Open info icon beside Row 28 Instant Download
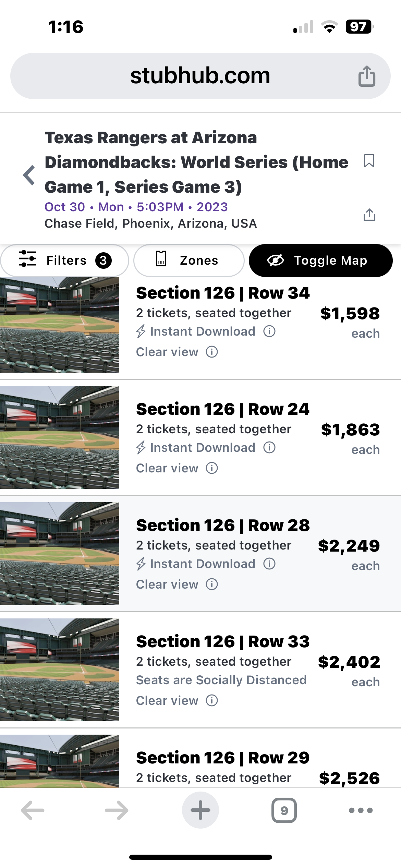 coord(269,564)
